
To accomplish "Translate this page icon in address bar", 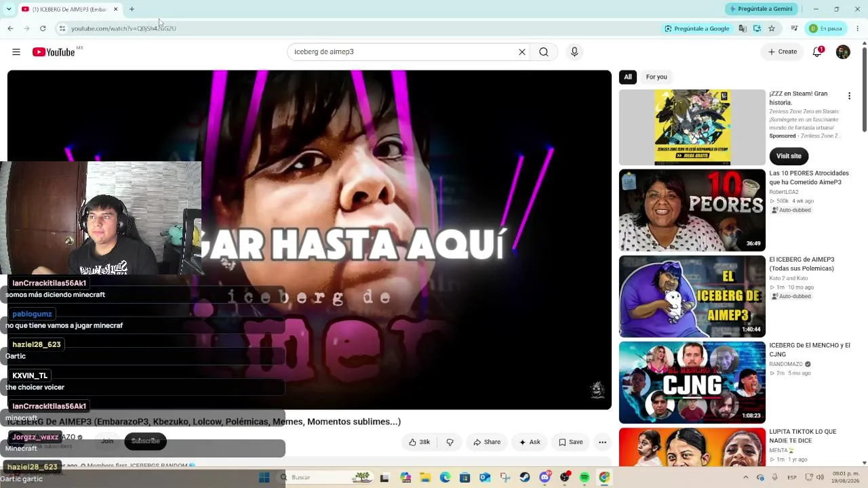I will click(x=743, y=28).
